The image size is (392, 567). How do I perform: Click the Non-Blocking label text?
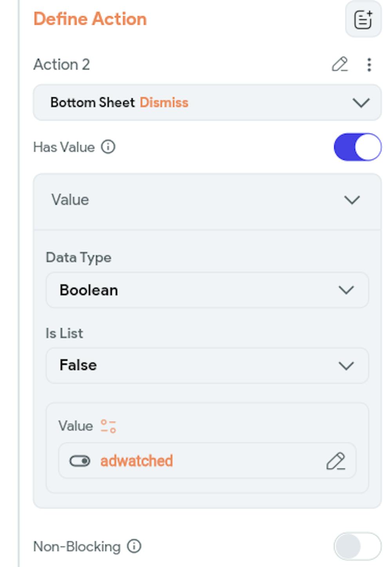pyautogui.click(x=77, y=547)
